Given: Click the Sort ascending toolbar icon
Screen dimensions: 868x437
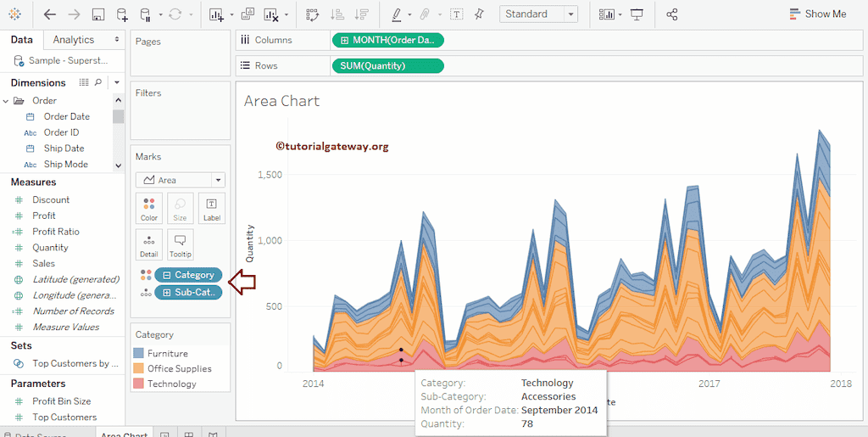Looking at the screenshot, I should tap(337, 14).
